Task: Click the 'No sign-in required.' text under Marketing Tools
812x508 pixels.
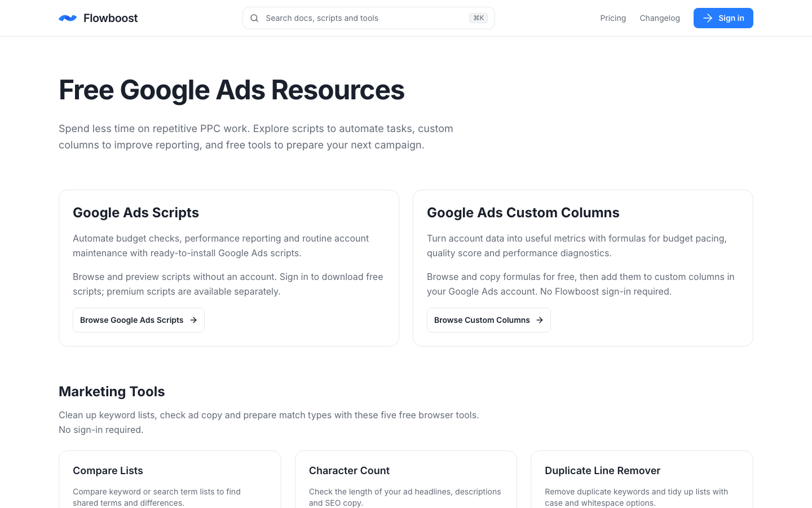Action: (x=101, y=430)
